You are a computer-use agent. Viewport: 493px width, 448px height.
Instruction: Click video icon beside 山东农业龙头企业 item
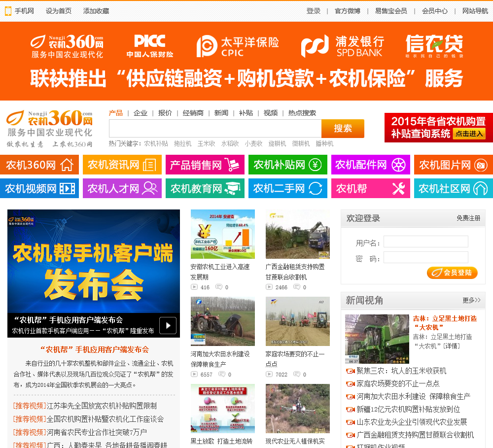[350, 422]
